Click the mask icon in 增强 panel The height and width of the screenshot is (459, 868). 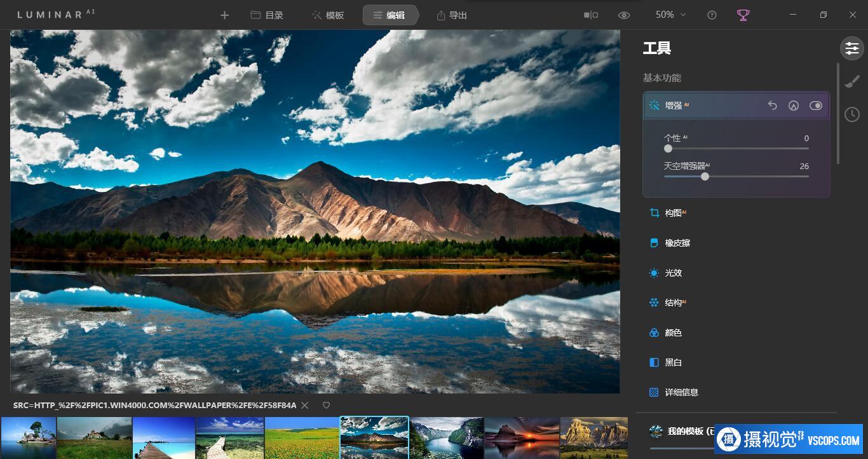(793, 106)
